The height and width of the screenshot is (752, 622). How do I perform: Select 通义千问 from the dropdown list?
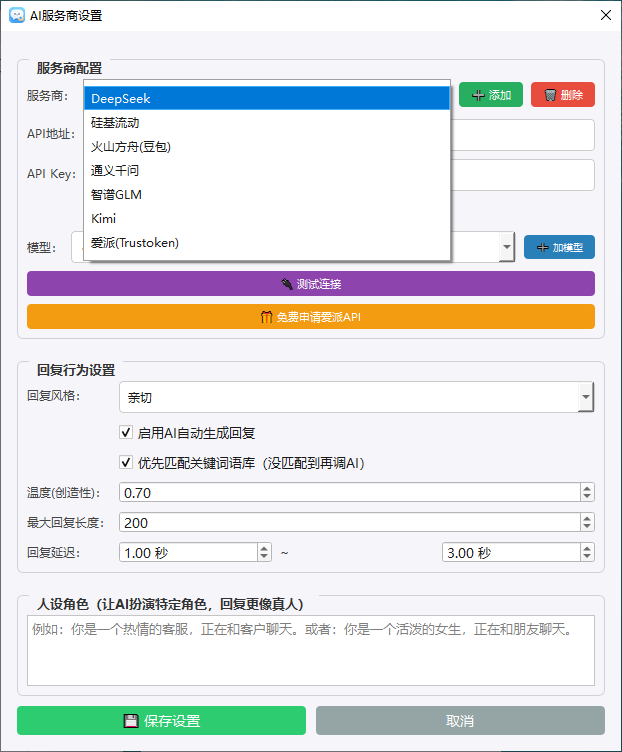(x=267, y=171)
